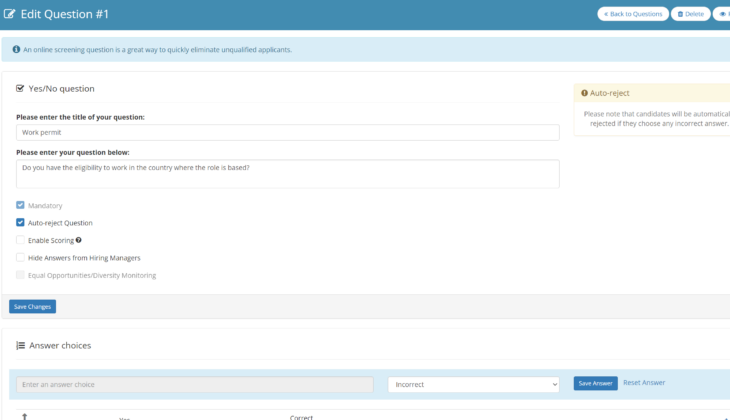This screenshot has width=730, height=420.
Task: Click the info icon in the blue banner
Action: (15, 49)
